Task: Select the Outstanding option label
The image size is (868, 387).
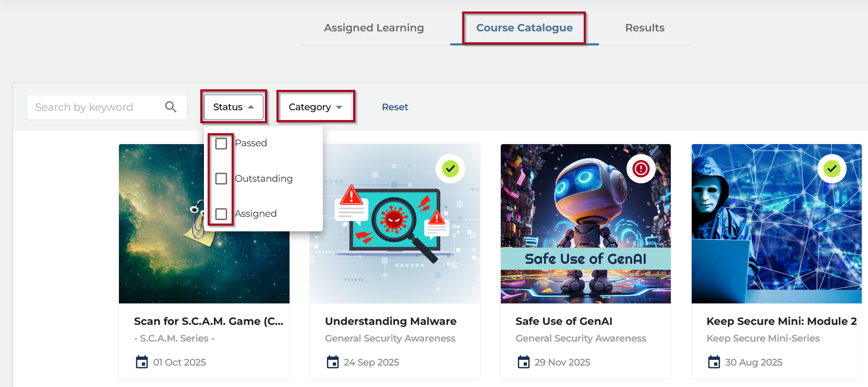Action: tap(264, 179)
